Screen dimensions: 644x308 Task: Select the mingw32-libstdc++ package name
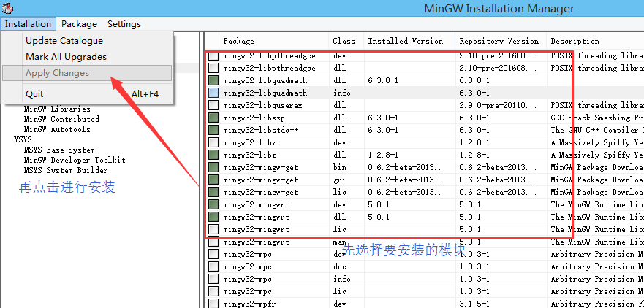261,130
